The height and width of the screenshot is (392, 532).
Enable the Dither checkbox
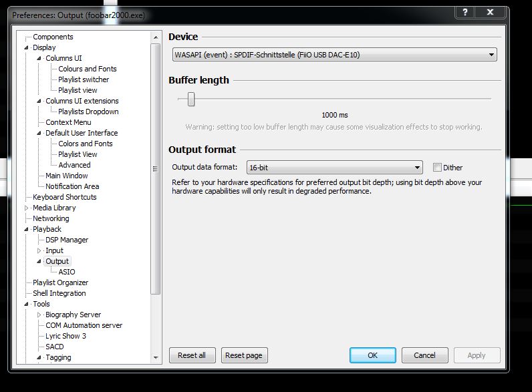pos(438,168)
